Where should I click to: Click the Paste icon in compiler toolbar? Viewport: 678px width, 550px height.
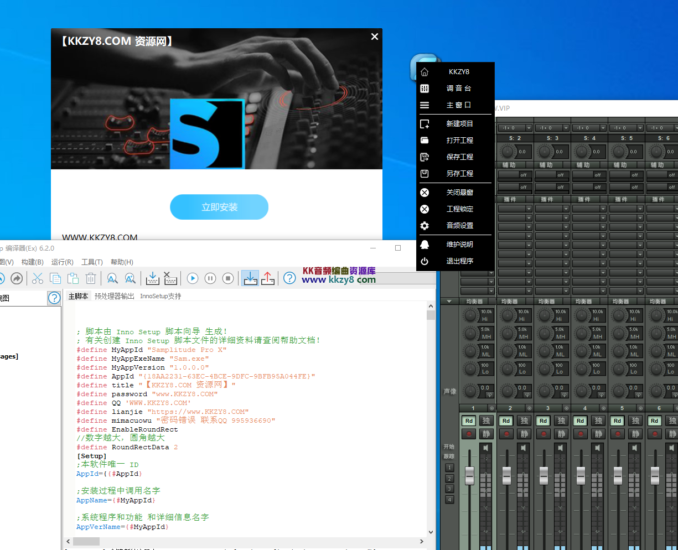tap(73, 278)
